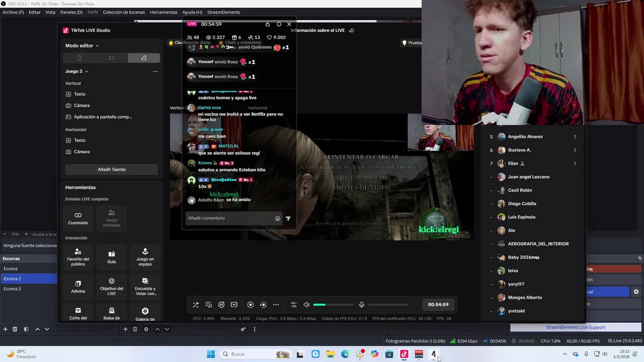
Task: Open TikTok LIVE Studio taskbar icon
Action: [404, 354]
